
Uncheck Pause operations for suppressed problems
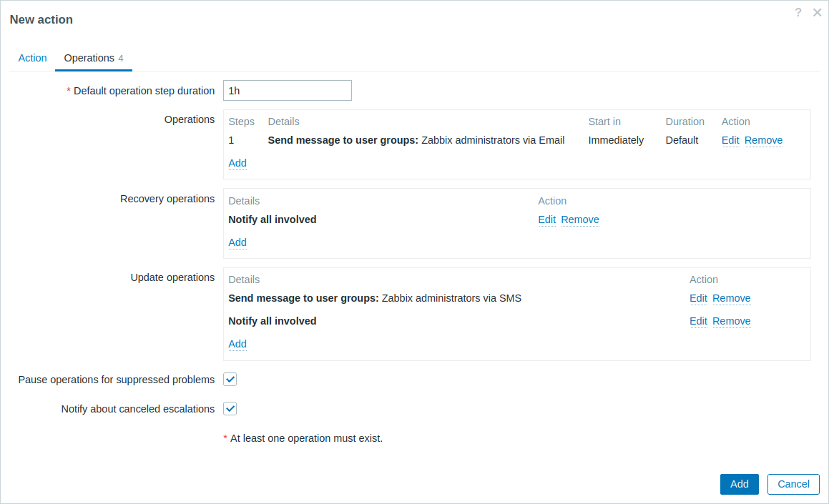pyautogui.click(x=230, y=380)
